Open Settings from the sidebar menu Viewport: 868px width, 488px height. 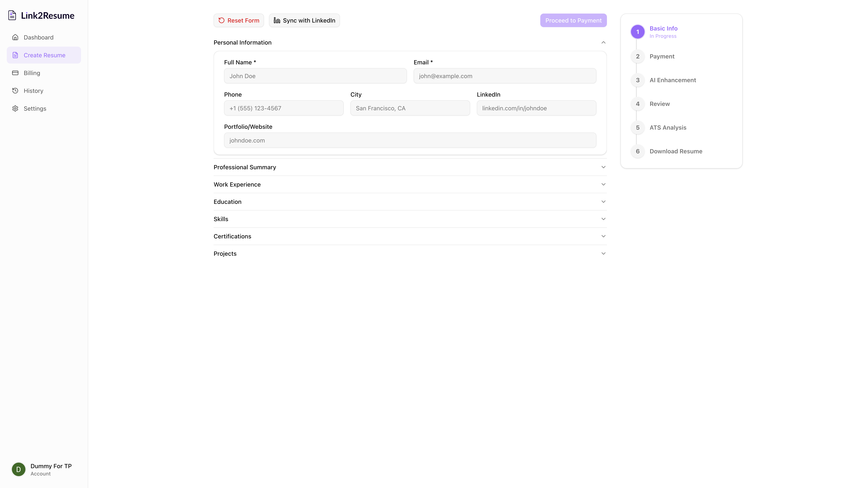[35, 108]
